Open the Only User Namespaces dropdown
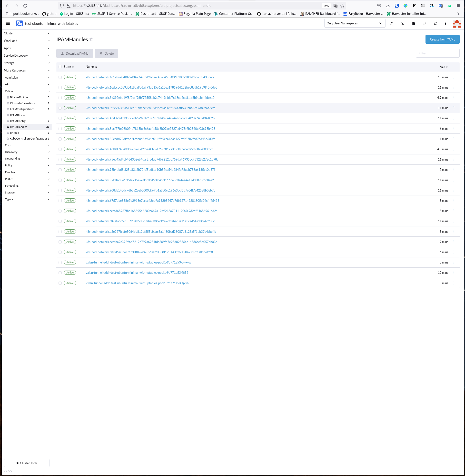The image size is (465, 476). point(355,23)
